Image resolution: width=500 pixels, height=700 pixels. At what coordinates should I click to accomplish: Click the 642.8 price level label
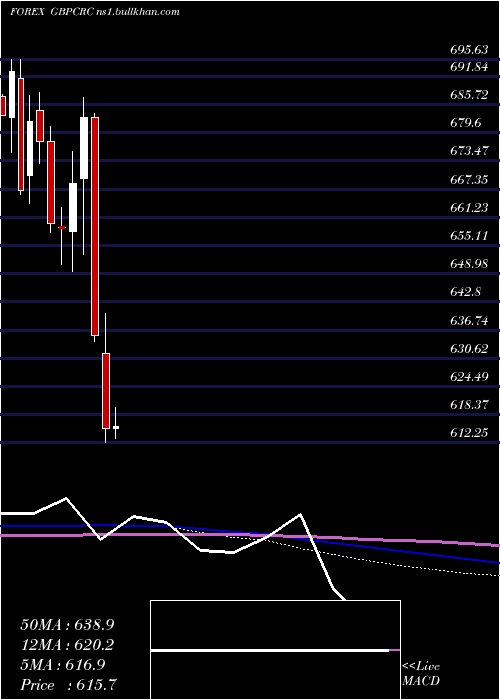click(465, 292)
